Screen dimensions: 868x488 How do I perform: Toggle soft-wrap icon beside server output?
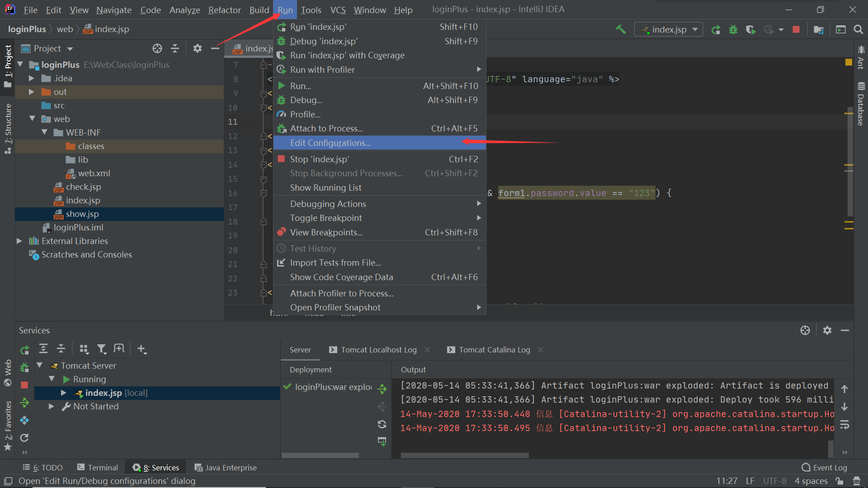coord(844,425)
